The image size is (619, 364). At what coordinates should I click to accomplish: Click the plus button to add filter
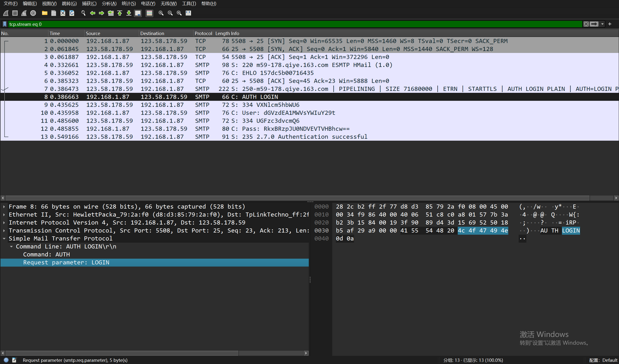point(610,24)
